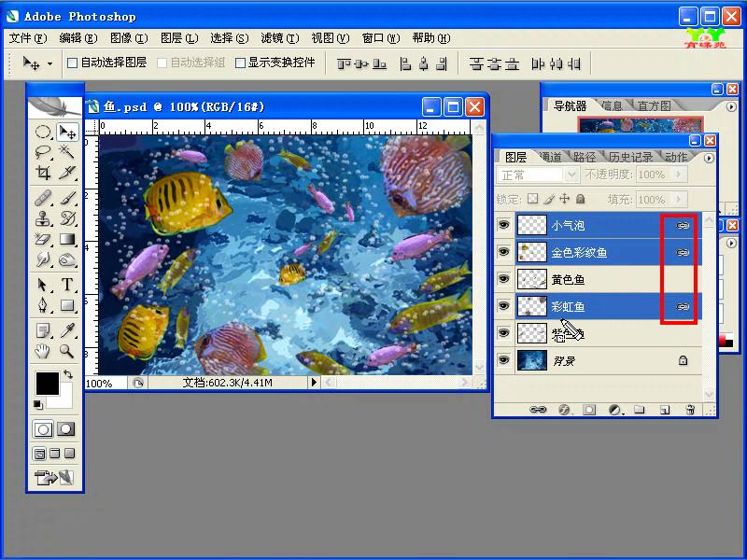This screenshot has height=560, width=747.
Task: Select the Zoom tool
Action: point(67,352)
